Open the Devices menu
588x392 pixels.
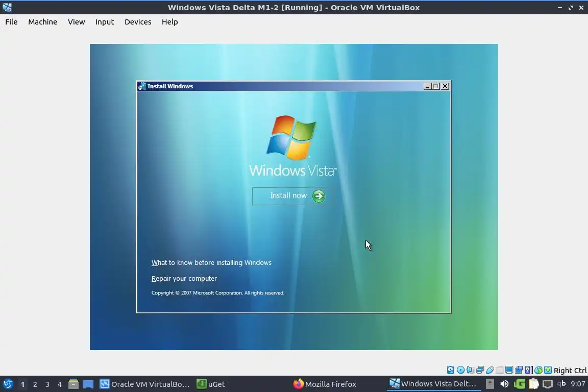pos(138,22)
